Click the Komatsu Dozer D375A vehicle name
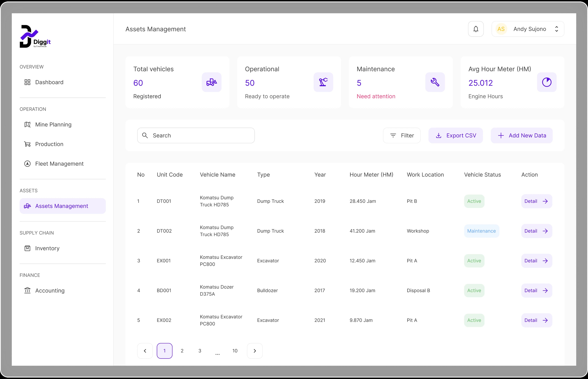 pos(217,291)
